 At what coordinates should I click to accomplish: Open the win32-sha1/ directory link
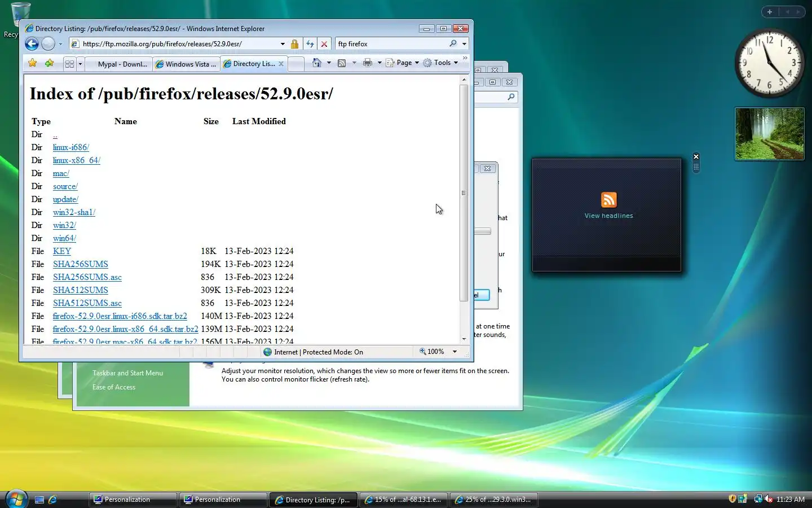point(74,212)
